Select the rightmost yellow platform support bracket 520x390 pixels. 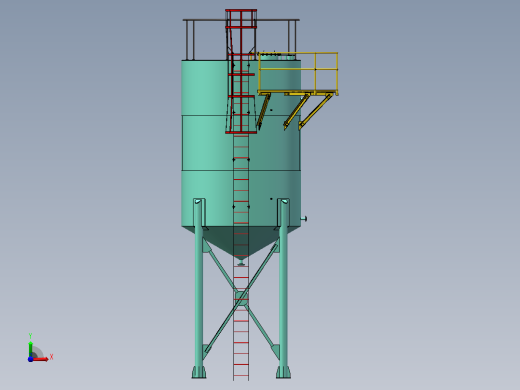(x=315, y=111)
